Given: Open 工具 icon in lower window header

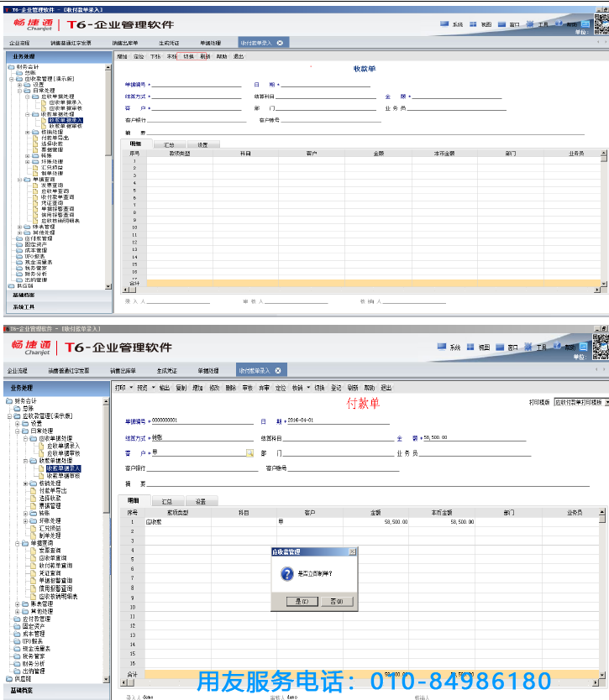Looking at the screenshot, I should [528, 347].
